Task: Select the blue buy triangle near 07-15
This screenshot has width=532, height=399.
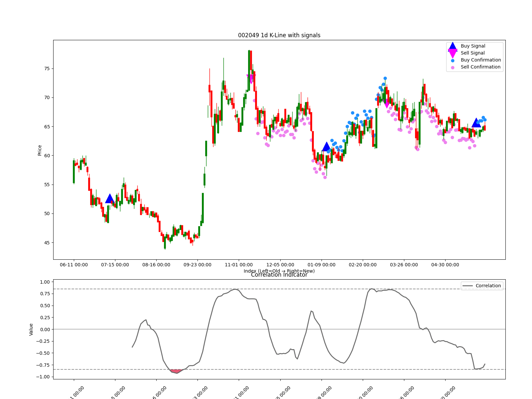Action: click(110, 199)
